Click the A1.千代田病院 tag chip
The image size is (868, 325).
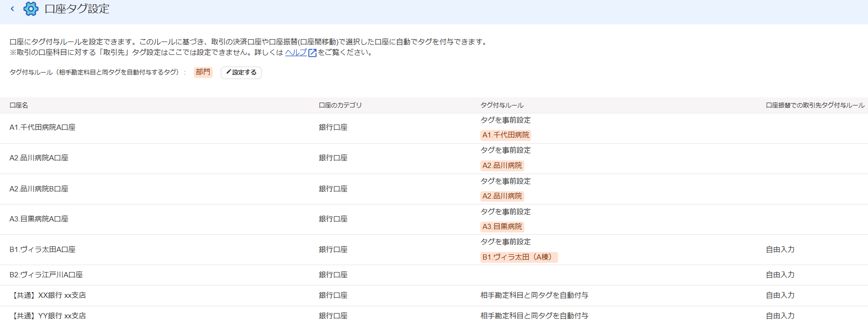click(x=506, y=135)
